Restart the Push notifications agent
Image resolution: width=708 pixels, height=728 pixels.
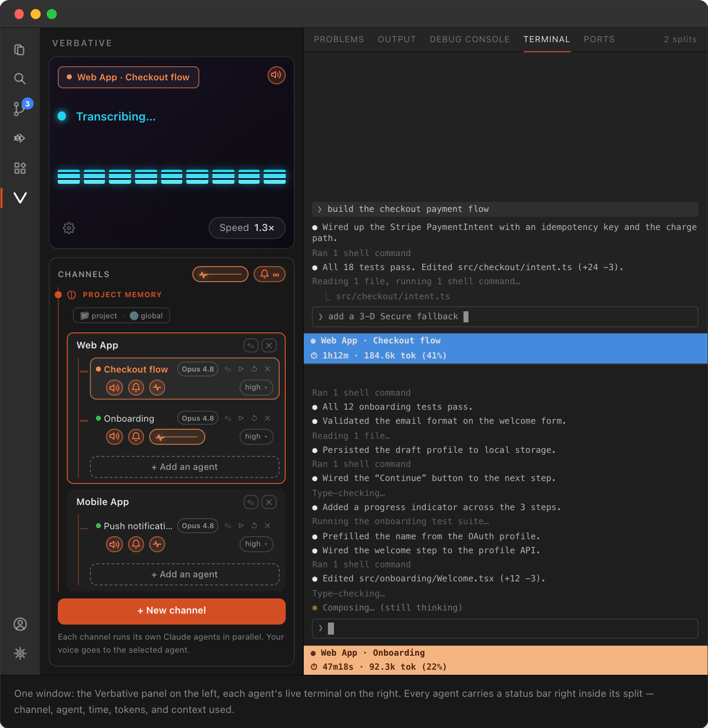coord(254,526)
